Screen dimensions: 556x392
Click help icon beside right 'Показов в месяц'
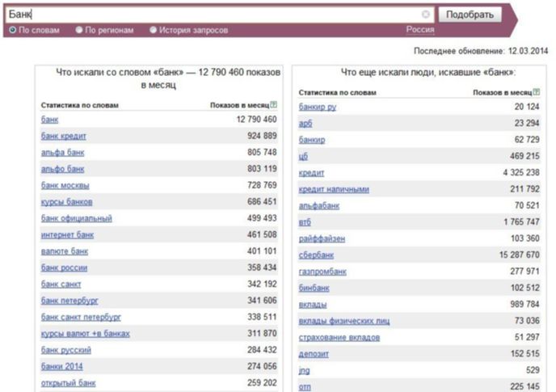pos(536,92)
